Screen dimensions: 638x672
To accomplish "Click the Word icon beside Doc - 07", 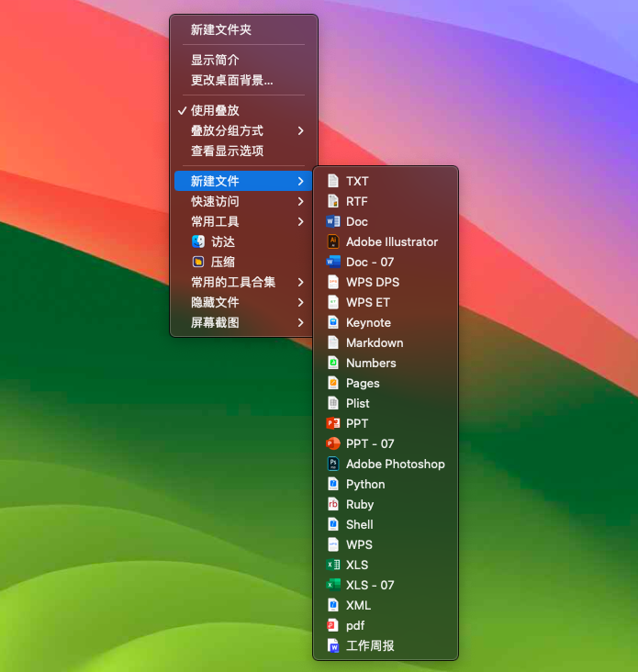I will tap(333, 262).
